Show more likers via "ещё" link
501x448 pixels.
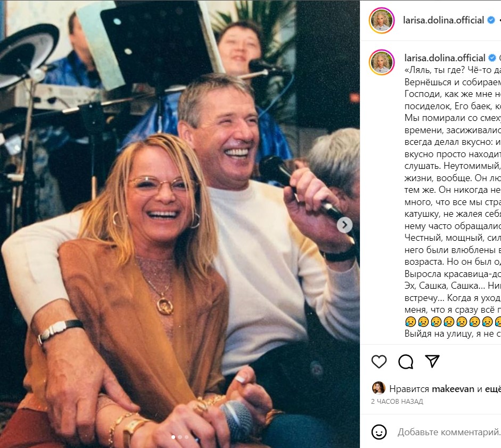pyautogui.click(x=492, y=389)
